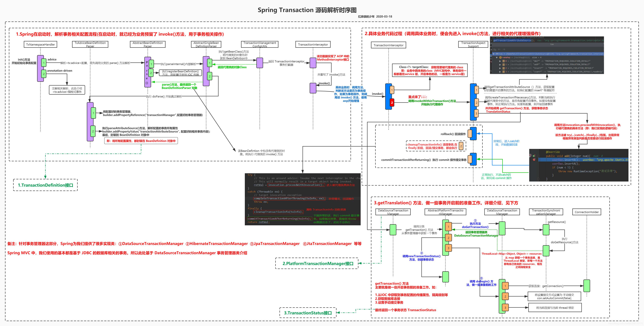Screen dimensions: 644x326
Task: Click green text "调用invokeWithinTransaction()方法"
Action: point(432,101)
